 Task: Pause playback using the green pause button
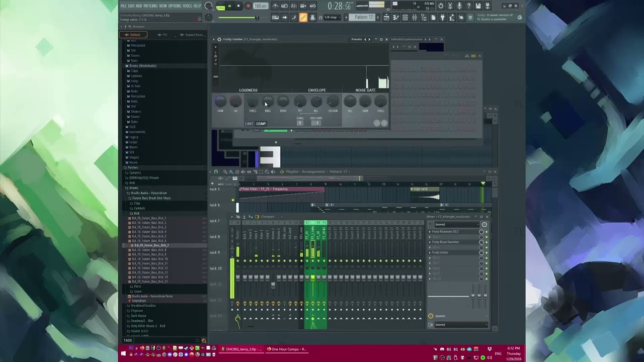(229, 6)
